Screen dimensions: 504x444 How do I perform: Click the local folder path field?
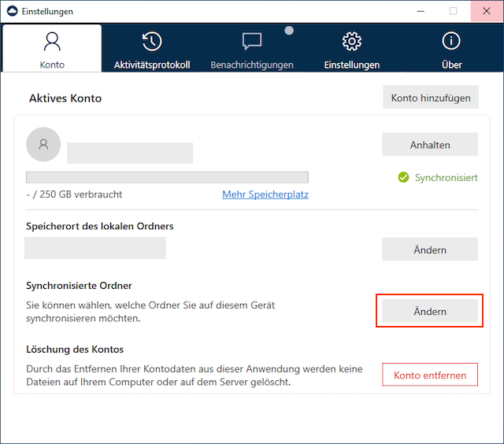95,248
